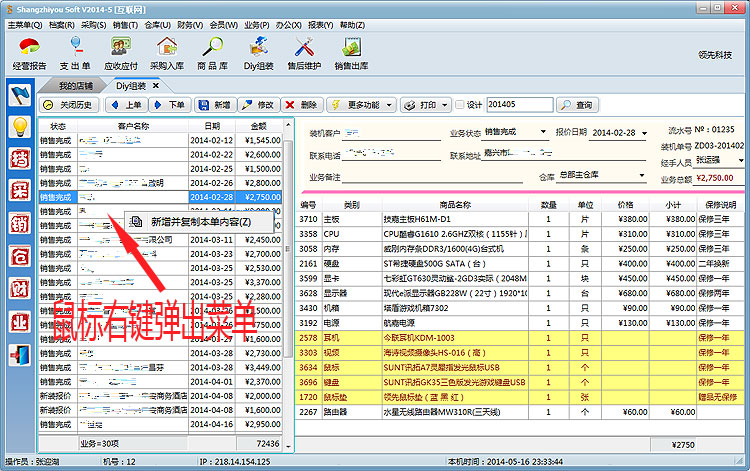Click the 商品名称 column header
750x471 pixels.
click(x=455, y=205)
